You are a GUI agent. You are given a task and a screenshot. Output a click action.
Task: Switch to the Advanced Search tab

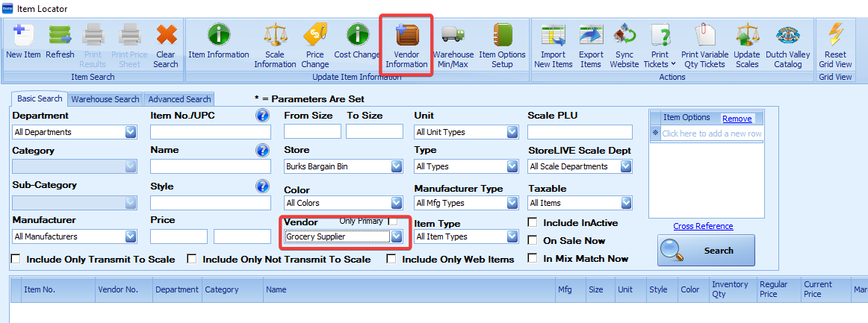tap(179, 99)
